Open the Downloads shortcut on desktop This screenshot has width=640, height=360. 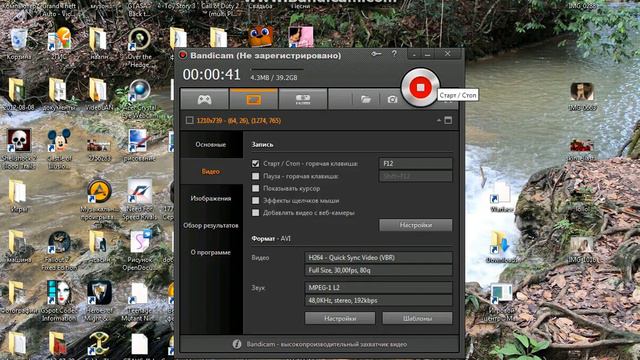(501, 247)
